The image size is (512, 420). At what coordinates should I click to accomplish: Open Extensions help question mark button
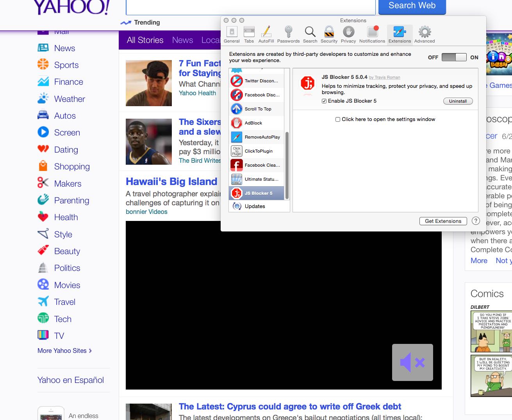pos(476,221)
